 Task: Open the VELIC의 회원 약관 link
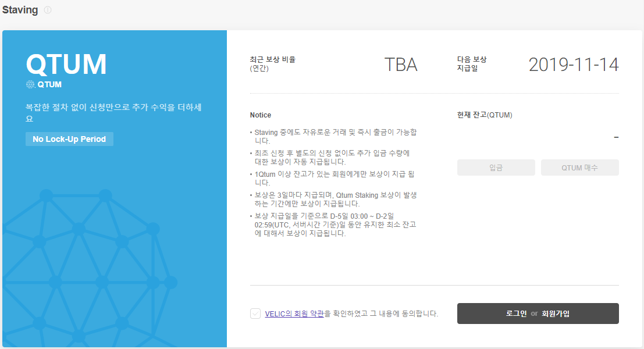[294, 314]
